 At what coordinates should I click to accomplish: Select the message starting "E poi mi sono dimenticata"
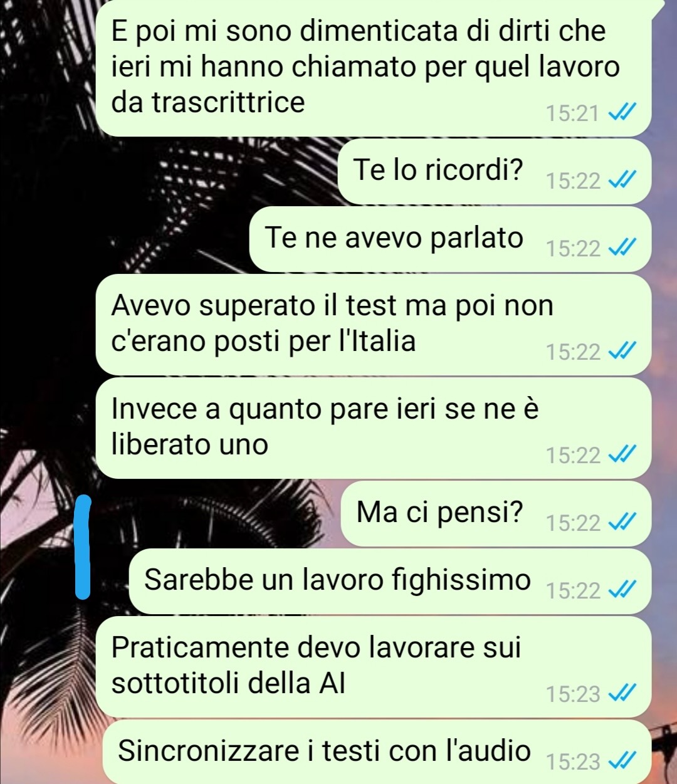click(x=374, y=68)
